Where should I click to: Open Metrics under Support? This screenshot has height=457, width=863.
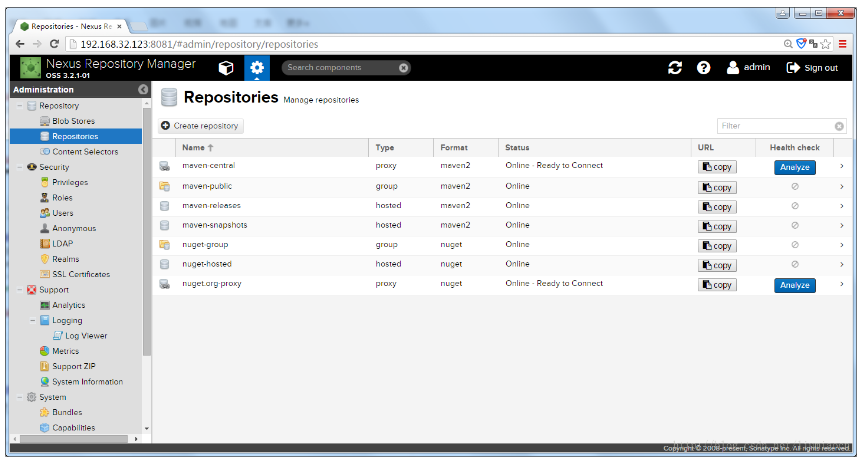point(65,351)
